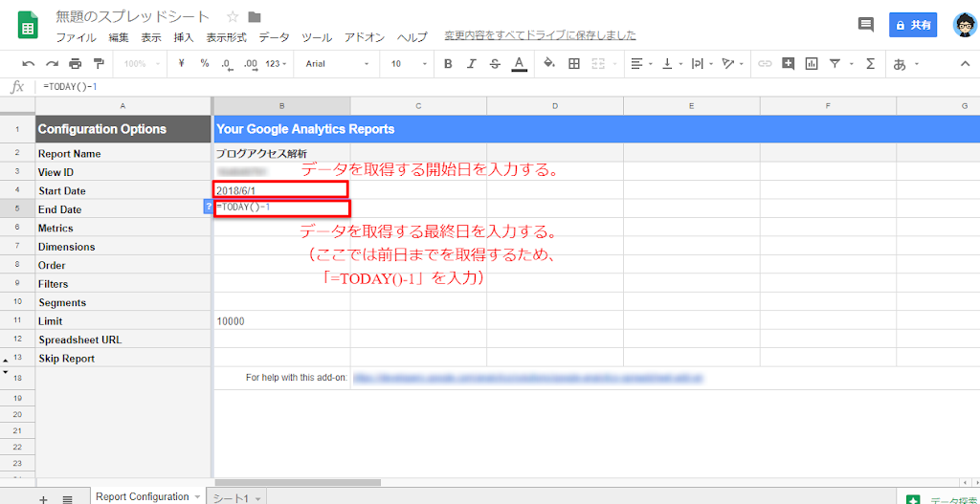Select the paint format tool
The image size is (980, 504).
pyautogui.click(x=99, y=64)
